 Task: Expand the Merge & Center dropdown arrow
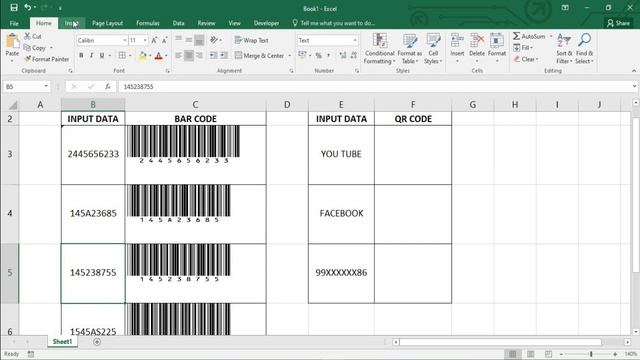click(289, 56)
